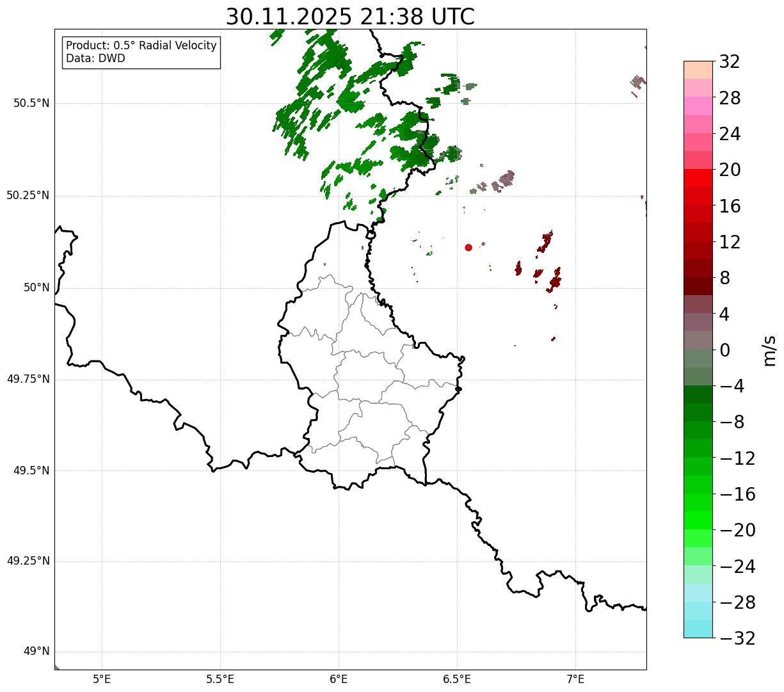Image resolution: width=784 pixels, height=692 pixels.
Task: Click the 4 colorbar tick label
Action: point(724,314)
